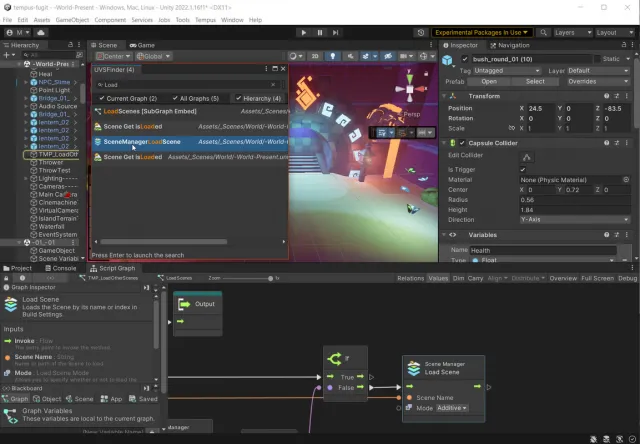The width and height of the screenshot is (640, 444).
Task: Toggle Current Graph (2) filter
Action: pos(128,98)
